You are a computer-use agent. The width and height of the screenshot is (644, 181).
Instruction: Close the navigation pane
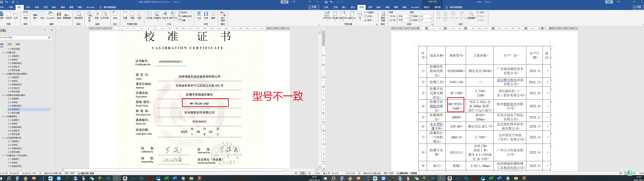pyautogui.click(x=52, y=30)
